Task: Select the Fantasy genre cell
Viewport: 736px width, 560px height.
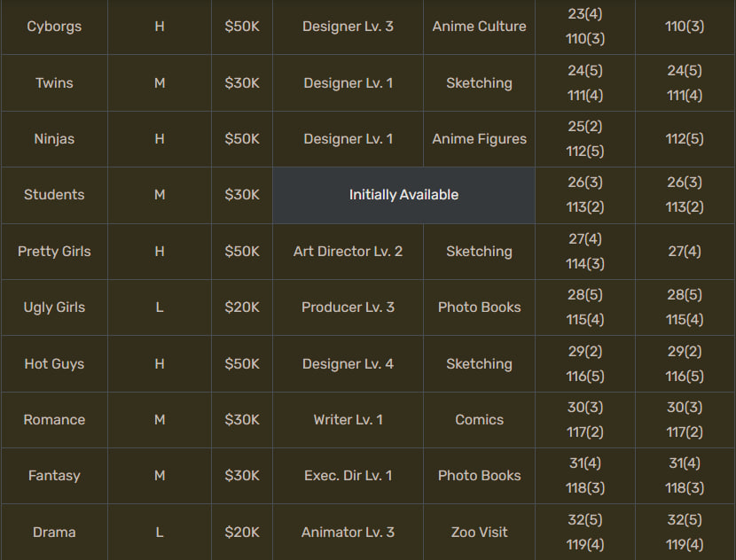Action: [x=54, y=476]
